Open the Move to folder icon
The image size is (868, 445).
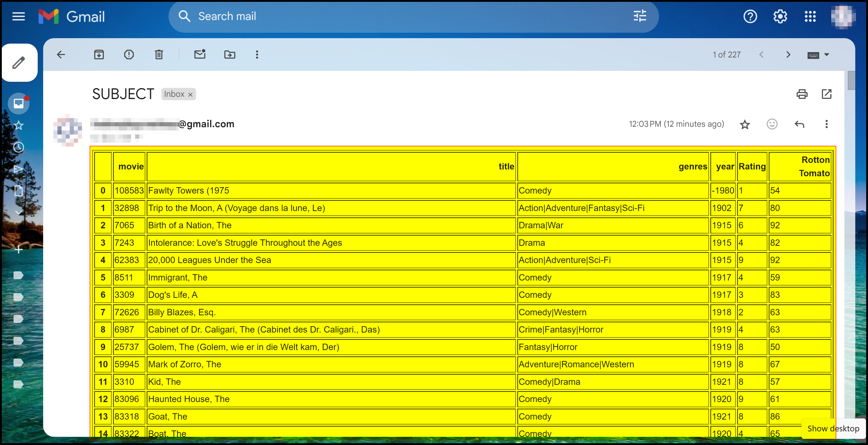(230, 55)
